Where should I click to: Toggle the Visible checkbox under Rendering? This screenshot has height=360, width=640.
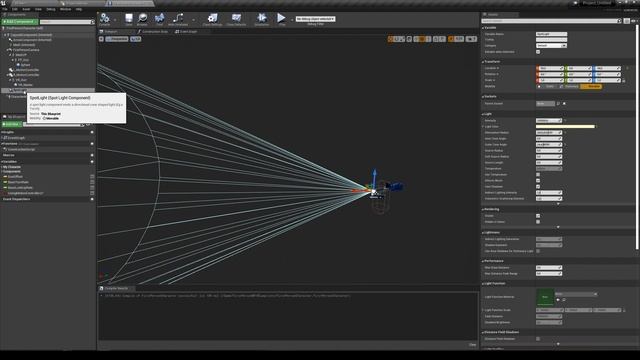(x=538, y=216)
